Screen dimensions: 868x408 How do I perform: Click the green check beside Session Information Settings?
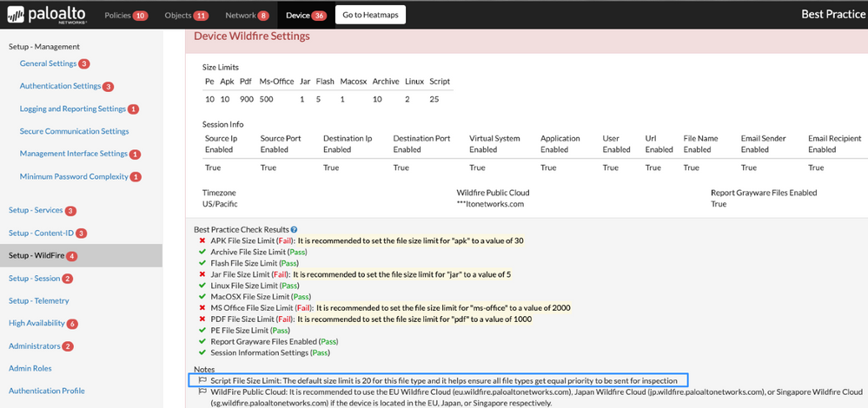(x=202, y=352)
